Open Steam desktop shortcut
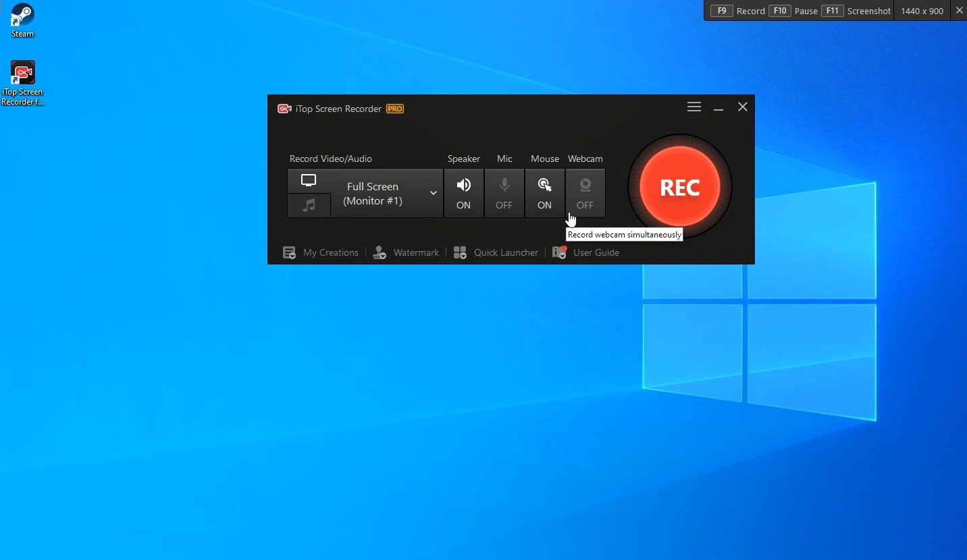Image resolution: width=967 pixels, height=560 pixels. click(x=22, y=20)
